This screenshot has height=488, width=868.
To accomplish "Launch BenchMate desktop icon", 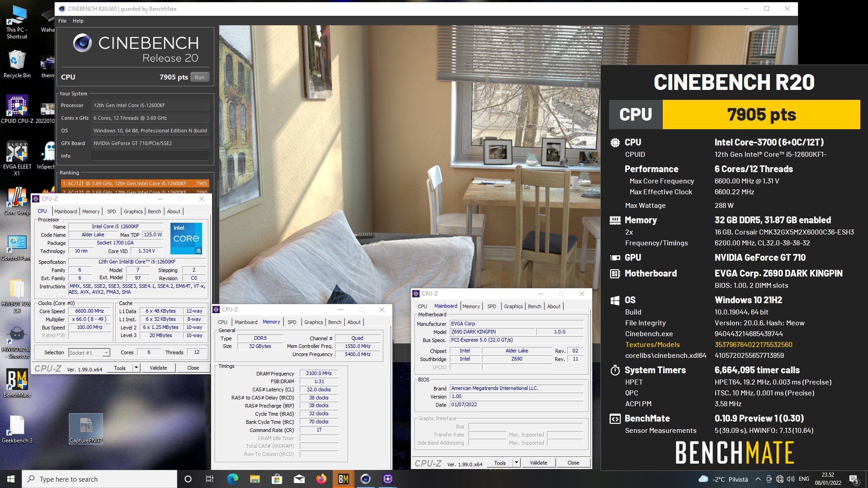I will (17, 384).
